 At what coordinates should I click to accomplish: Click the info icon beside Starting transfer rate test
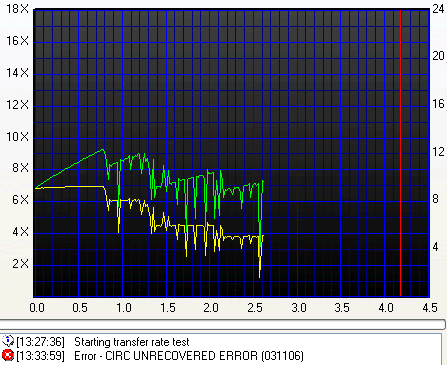coord(7,341)
